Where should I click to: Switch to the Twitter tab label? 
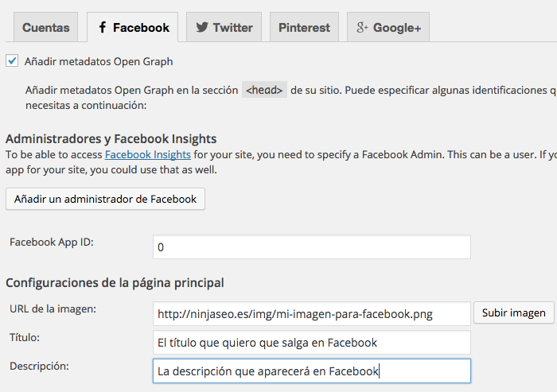pyautogui.click(x=232, y=28)
